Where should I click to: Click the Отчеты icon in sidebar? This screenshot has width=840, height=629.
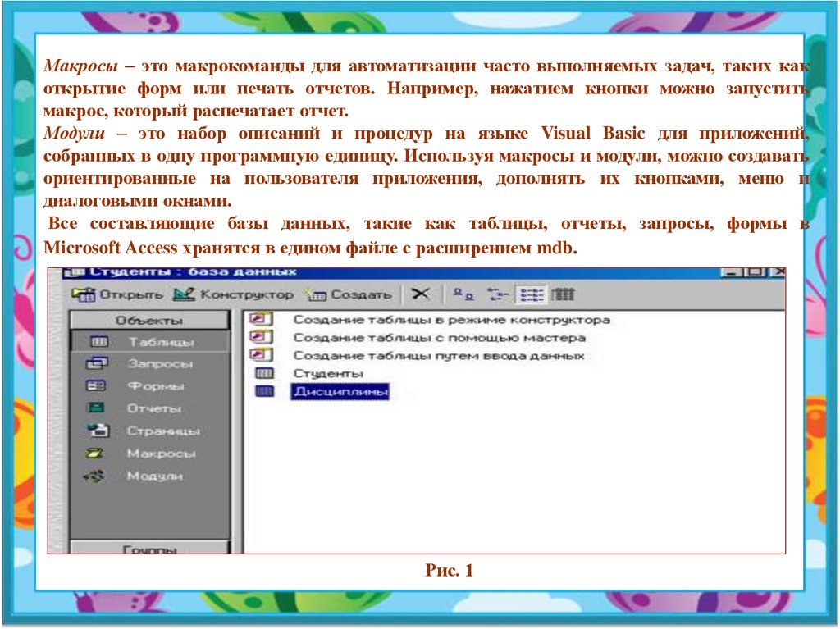[x=97, y=408]
